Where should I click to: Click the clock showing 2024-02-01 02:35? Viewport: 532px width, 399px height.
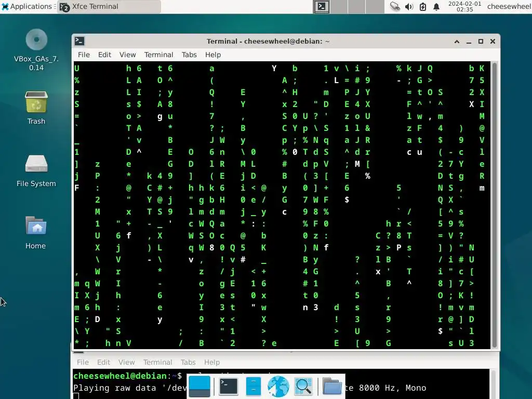(x=464, y=6)
